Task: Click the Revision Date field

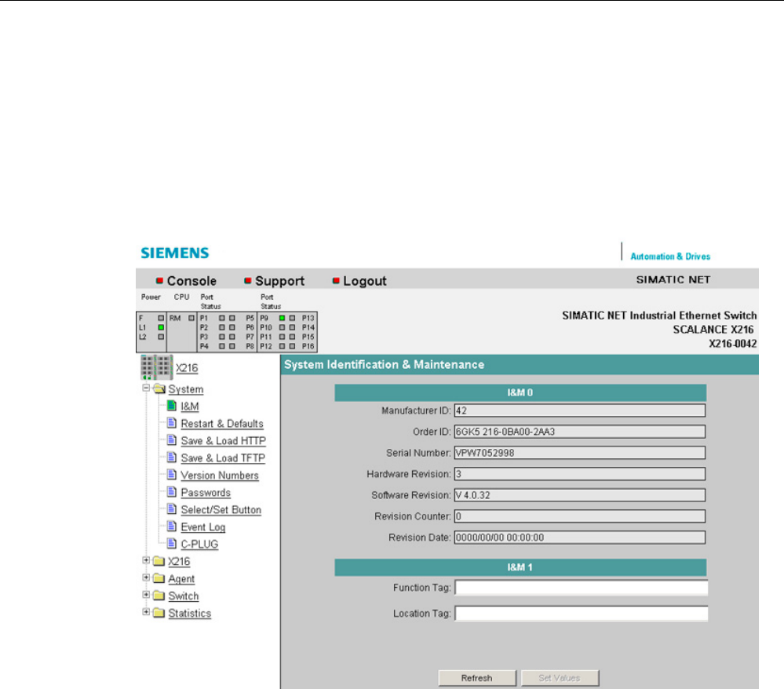Action: (580, 538)
